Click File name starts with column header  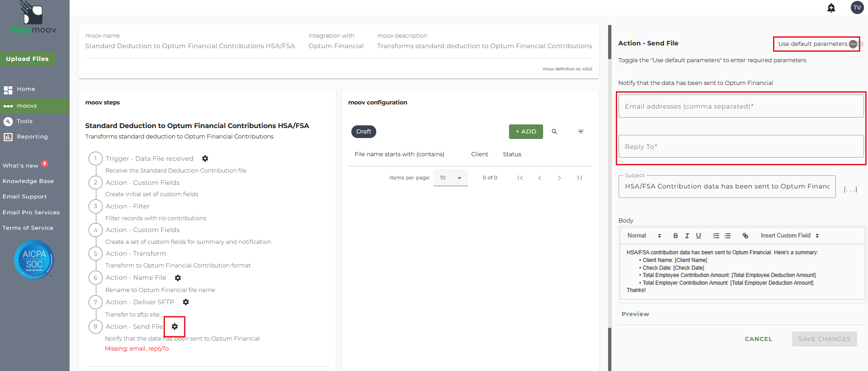click(399, 154)
